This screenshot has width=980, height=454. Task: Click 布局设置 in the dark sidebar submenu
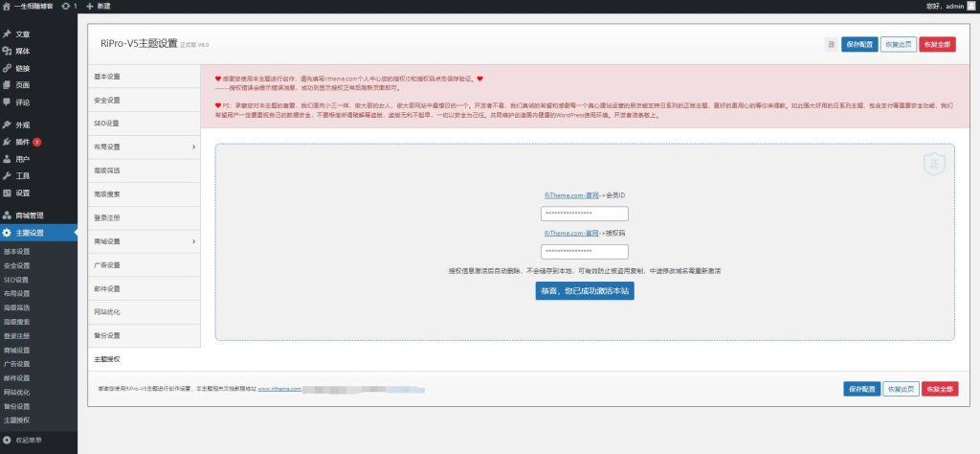click(x=17, y=293)
